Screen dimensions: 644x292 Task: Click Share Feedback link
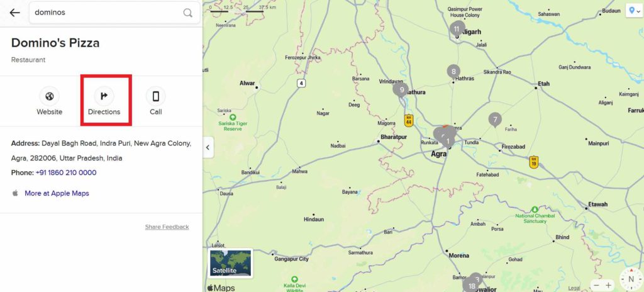(167, 227)
